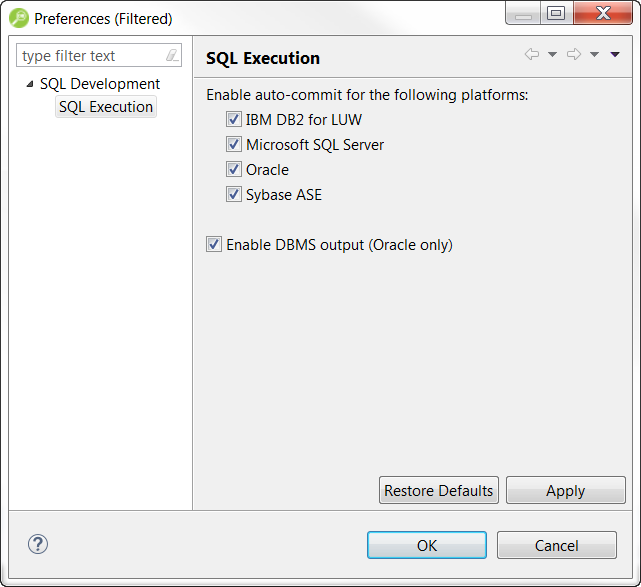Select SQL Execution in the tree
Viewport: 641px width, 587px height.
tap(106, 107)
